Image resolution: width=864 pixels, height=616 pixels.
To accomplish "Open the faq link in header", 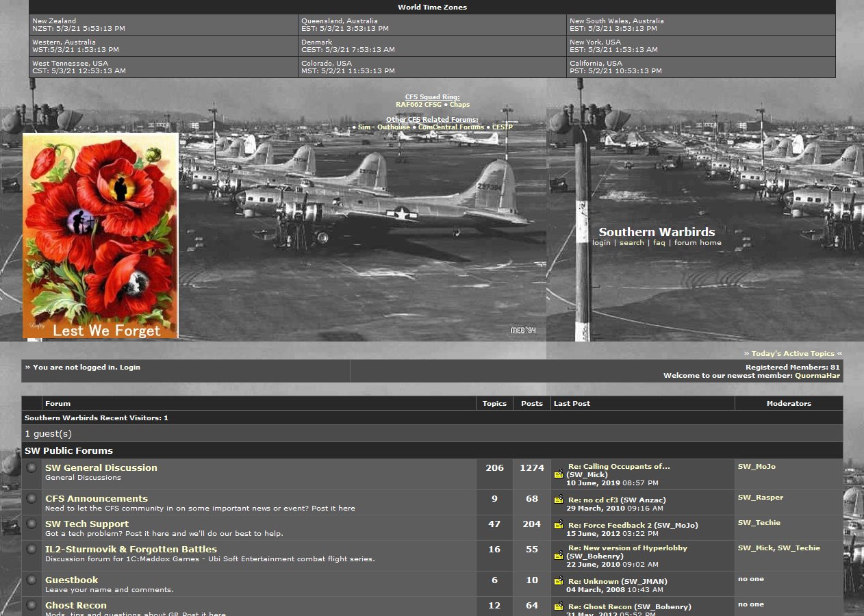I will coord(659,243).
